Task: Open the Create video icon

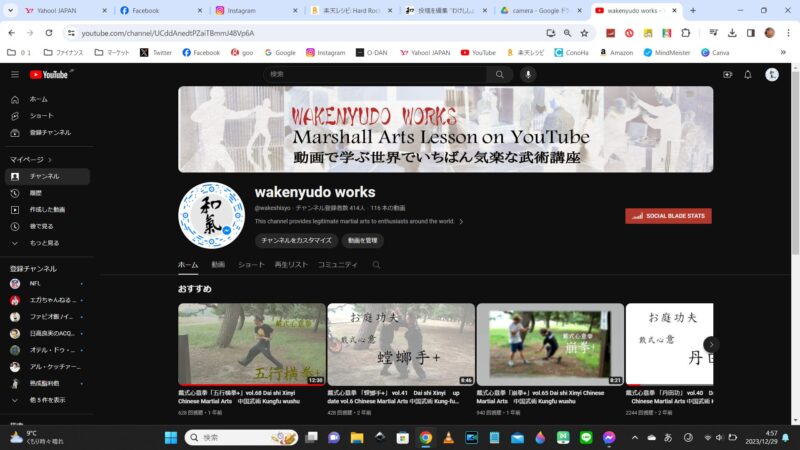Action: [x=728, y=74]
